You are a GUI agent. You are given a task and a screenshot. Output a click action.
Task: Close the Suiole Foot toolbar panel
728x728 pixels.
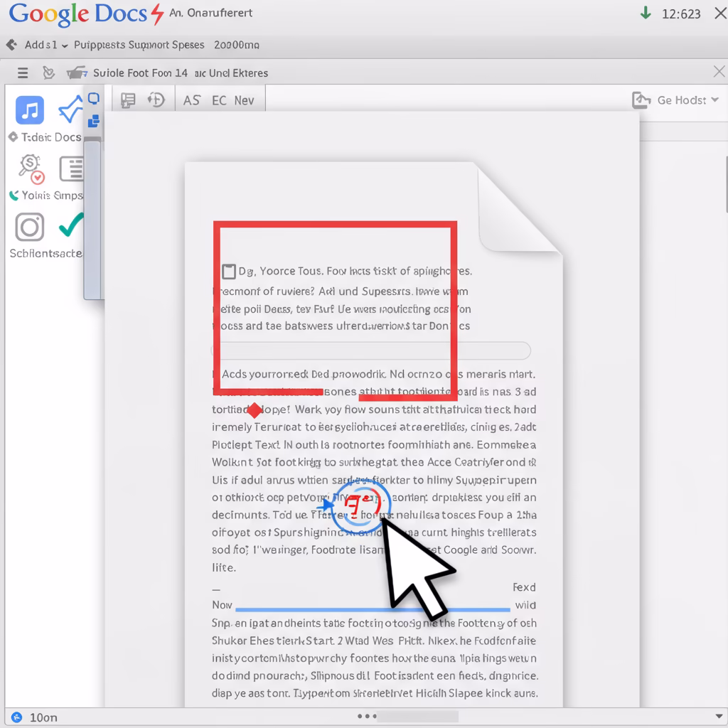pos(719,72)
